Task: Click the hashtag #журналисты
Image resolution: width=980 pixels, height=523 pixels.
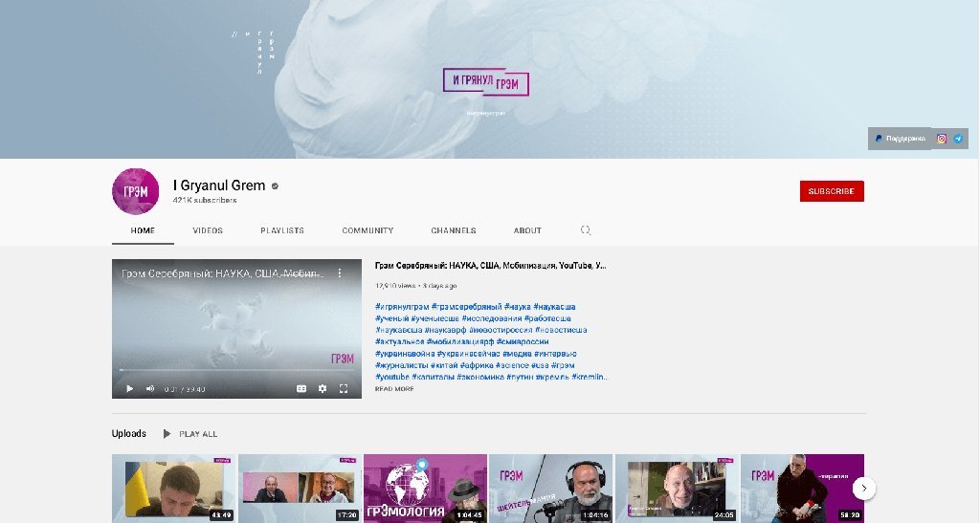Action: click(402, 365)
